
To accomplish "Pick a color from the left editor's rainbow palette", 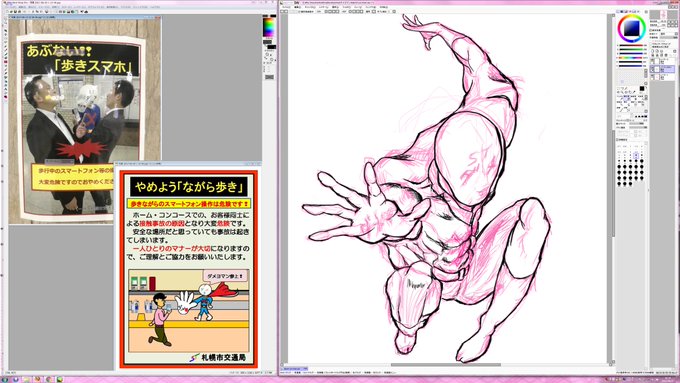I will 269,27.
